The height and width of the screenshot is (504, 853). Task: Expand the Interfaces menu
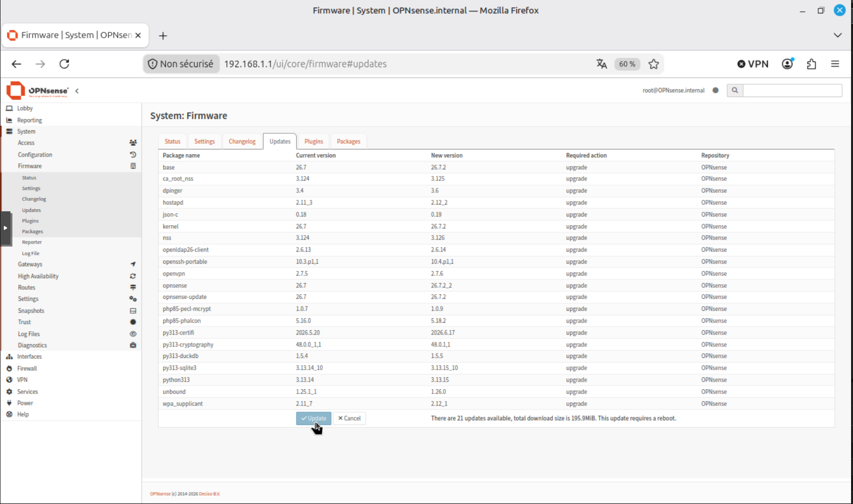pyautogui.click(x=30, y=357)
